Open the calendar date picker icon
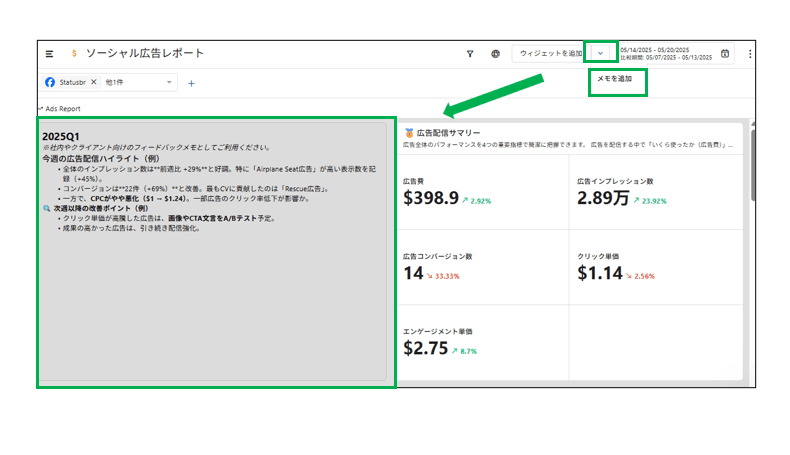This screenshot has width=790, height=455. [725, 54]
